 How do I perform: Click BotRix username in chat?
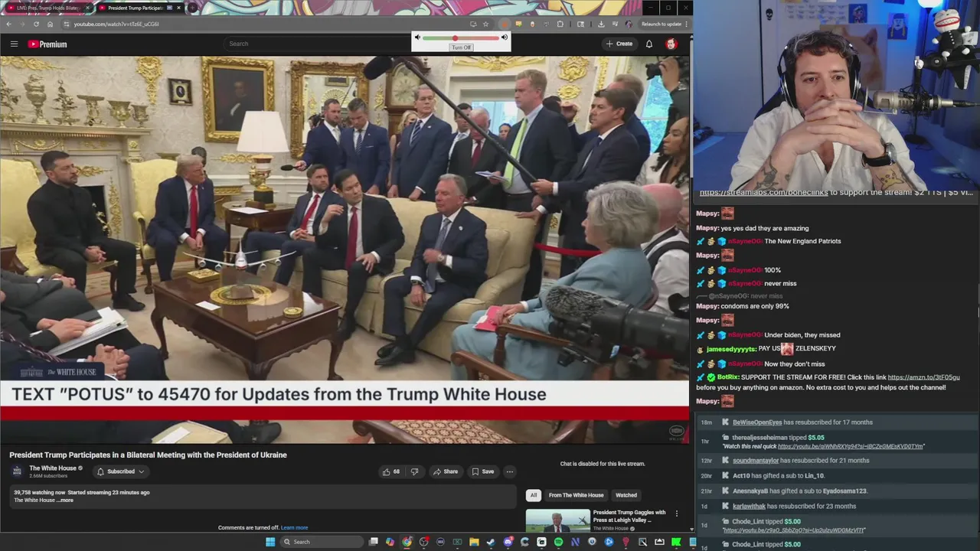pyautogui.click(x=727, y=377)
